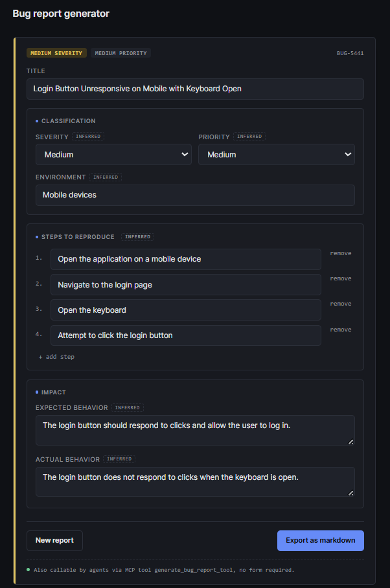Click the INFERRED tag beside Expected Behavior
This screenshot has height=588, width=390.
click(127, 407)
